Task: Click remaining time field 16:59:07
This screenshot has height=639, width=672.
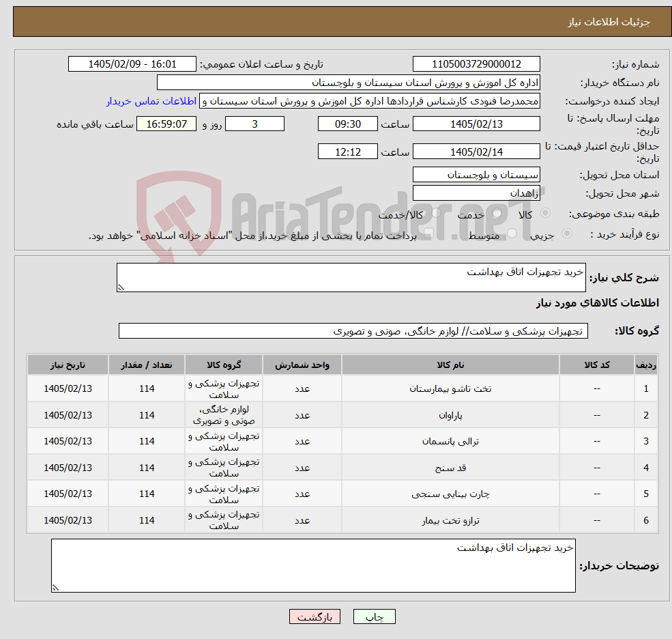Action: [166, 124]
